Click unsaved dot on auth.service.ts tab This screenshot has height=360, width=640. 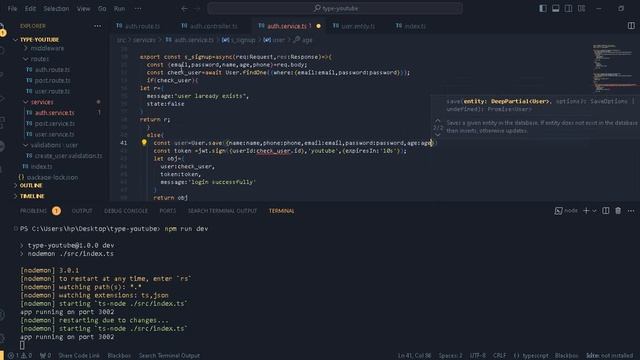(318, 26)
